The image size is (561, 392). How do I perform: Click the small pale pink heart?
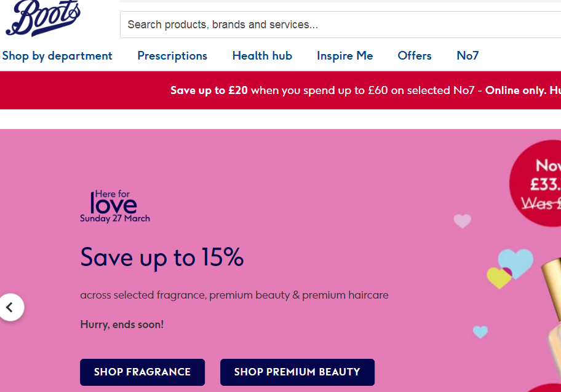point(462,221)
